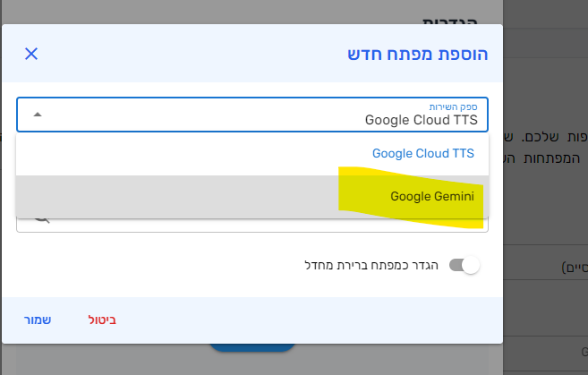Cancel the dialog with ביטול
Screen dimensions: 588x375
(x=102, y=320)
